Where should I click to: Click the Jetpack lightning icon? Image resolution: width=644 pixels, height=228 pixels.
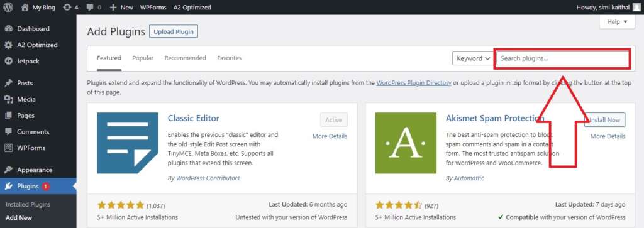8,61
